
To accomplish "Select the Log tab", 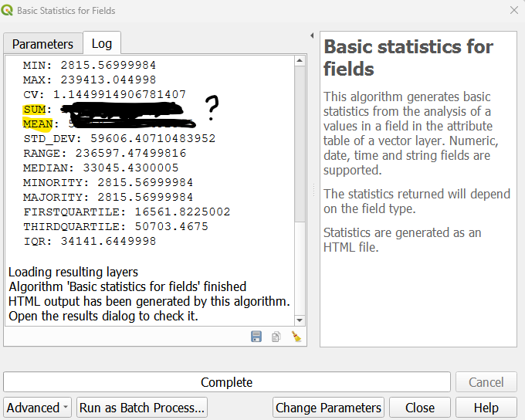I will tap(102, 43).
